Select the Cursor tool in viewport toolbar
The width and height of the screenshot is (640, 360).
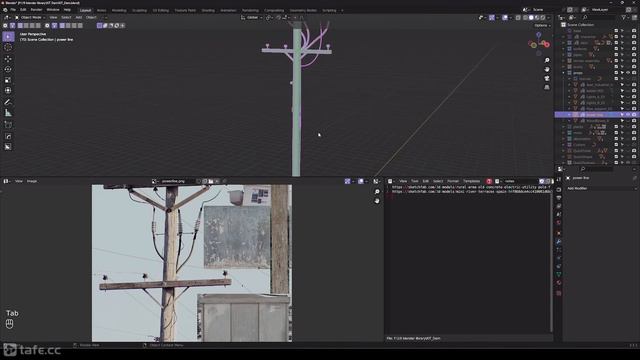tap(8, 47)
